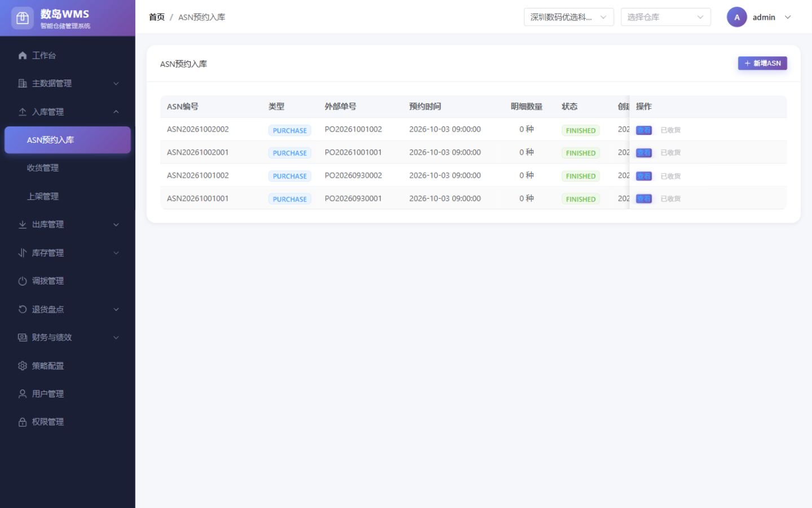This screenshot has height=508, width=812.
Task: Click 0 种 in ASN20261001001 row
Action: pyautogui.click(x=527, y=199)
